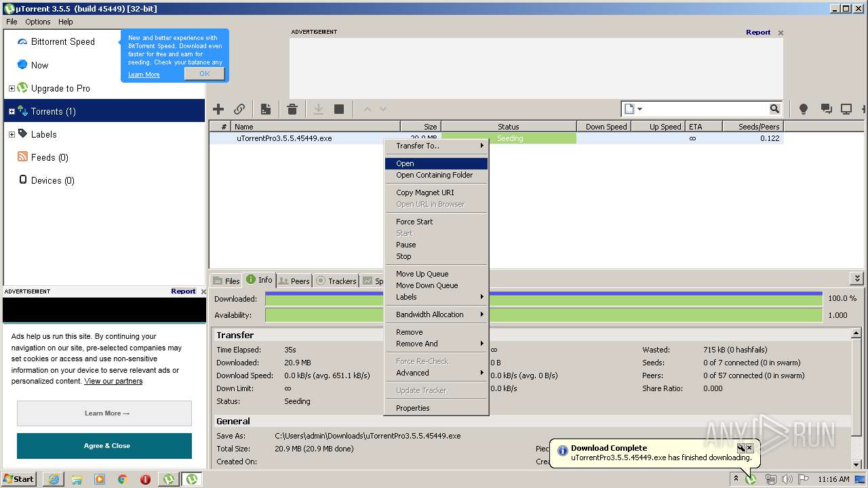The image size is (868, 488).
Task: Open the Options menu
Action: [x=38, y=22]
